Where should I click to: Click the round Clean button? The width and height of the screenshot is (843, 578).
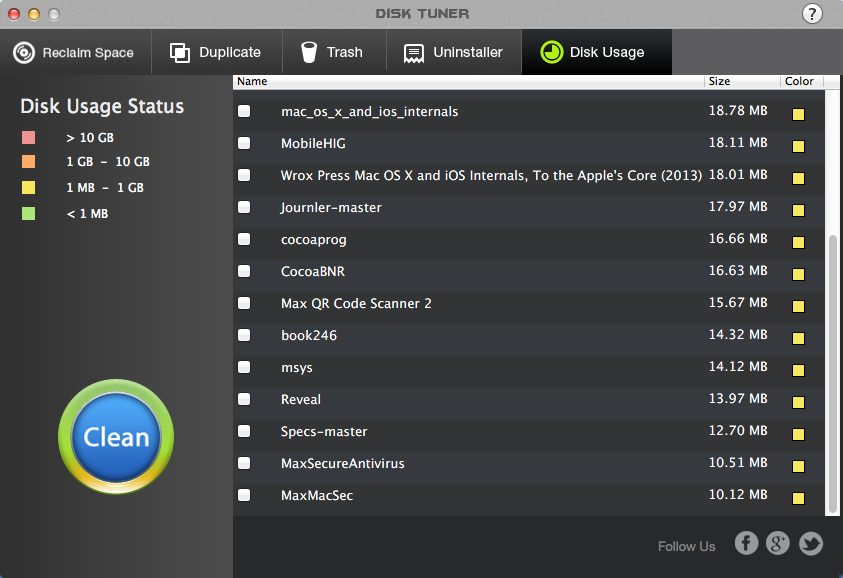coord(116,437)
